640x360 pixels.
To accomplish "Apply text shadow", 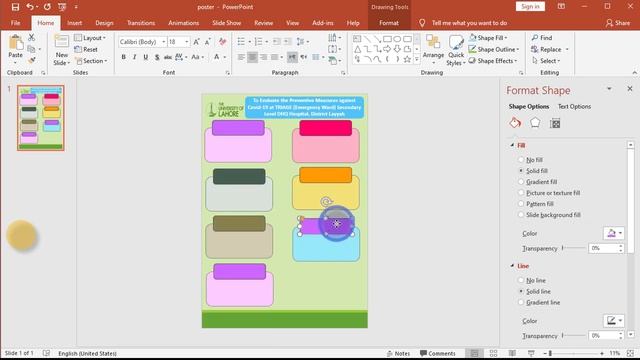I will [x=157, y=57].
